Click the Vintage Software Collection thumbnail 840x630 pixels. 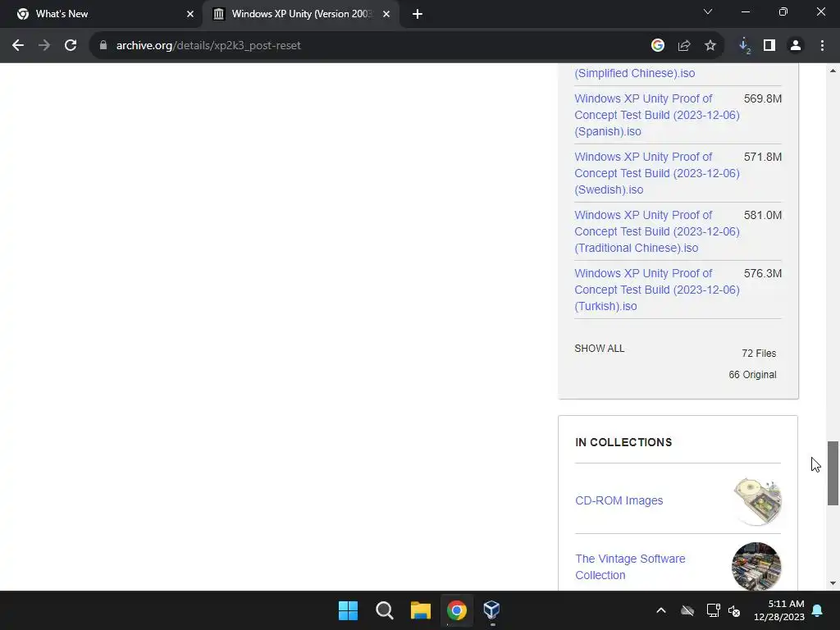(x=756, y=566)
